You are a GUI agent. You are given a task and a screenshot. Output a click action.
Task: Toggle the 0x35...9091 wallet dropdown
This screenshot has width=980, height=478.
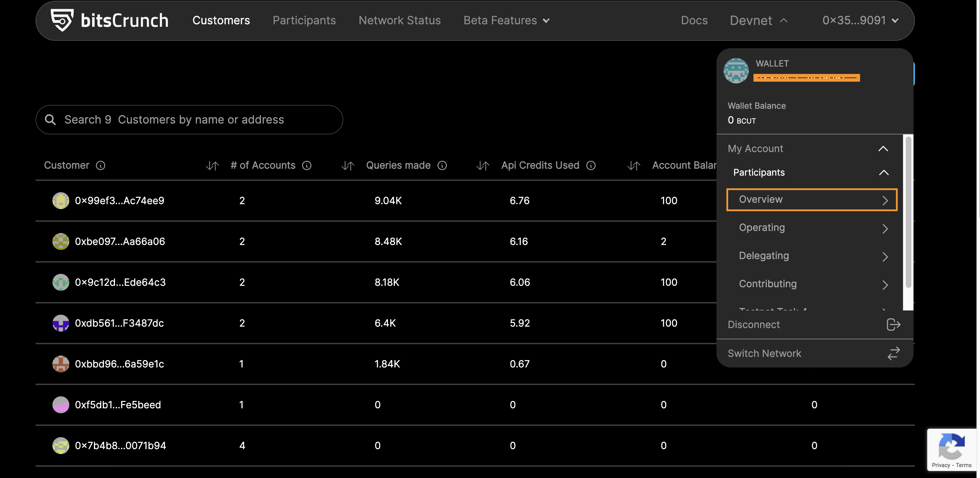coord(860,20)
